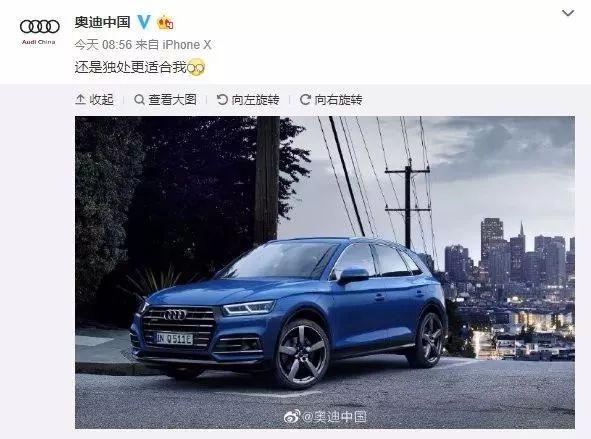
Task: Click the blue V verified badge
Action: [144, 22]
